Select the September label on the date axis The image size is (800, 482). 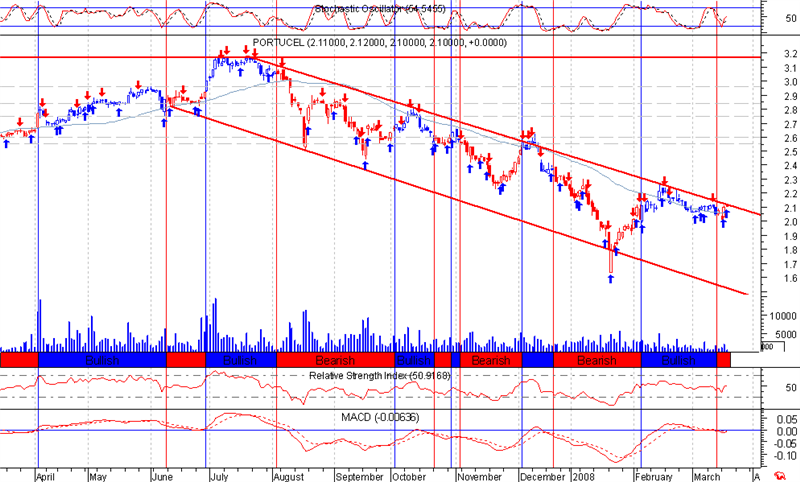click(x=359, y=477)
